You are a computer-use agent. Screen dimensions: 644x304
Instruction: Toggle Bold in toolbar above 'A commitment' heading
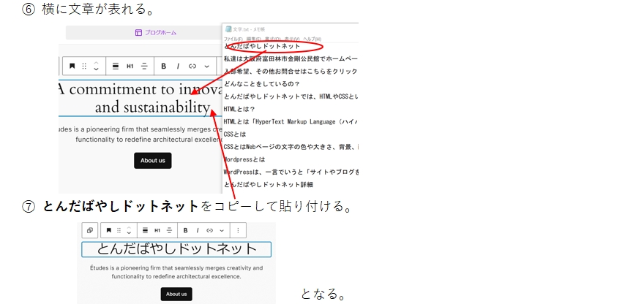pos(164,66)
